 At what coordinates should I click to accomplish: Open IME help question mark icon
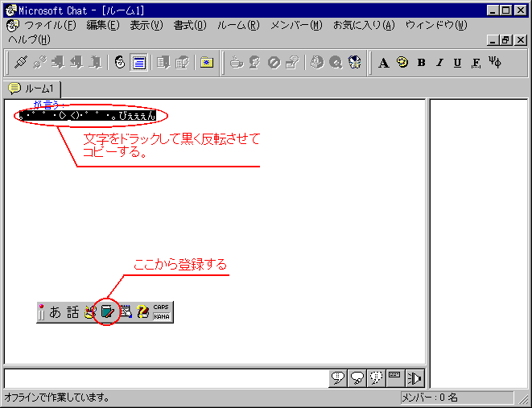[x=143, y=312]
